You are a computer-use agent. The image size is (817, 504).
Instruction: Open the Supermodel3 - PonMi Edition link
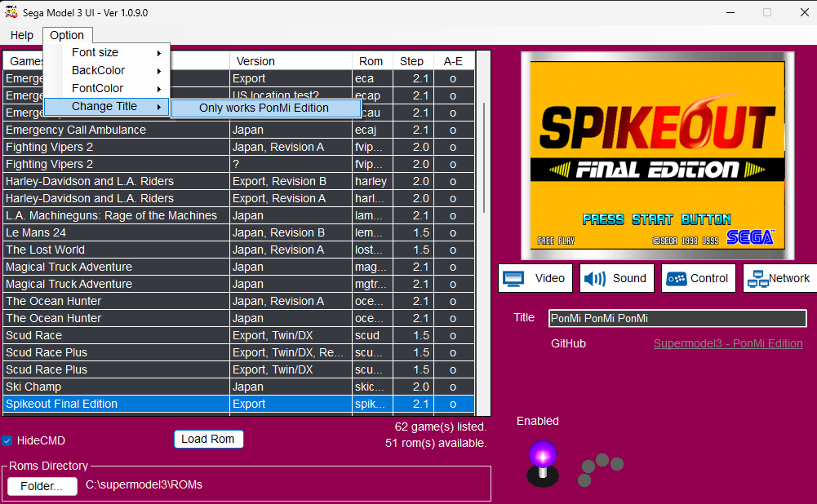point(728,343)
